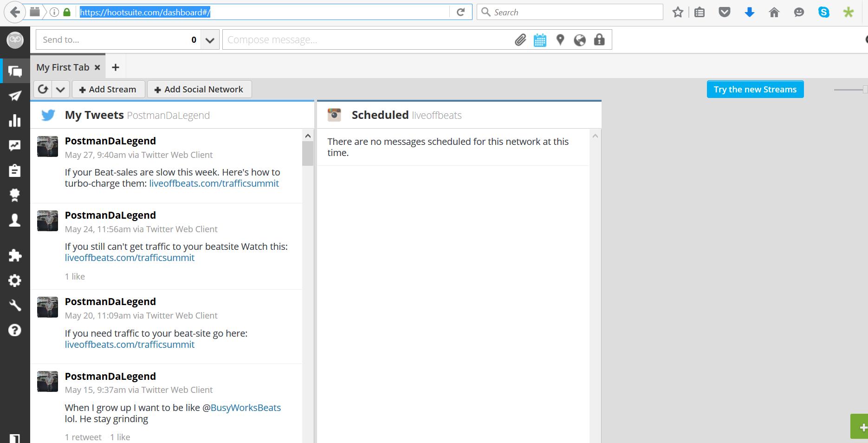Click the Try the new Streams button
Viewport: 868px width, 443px height.
point(755,89)
